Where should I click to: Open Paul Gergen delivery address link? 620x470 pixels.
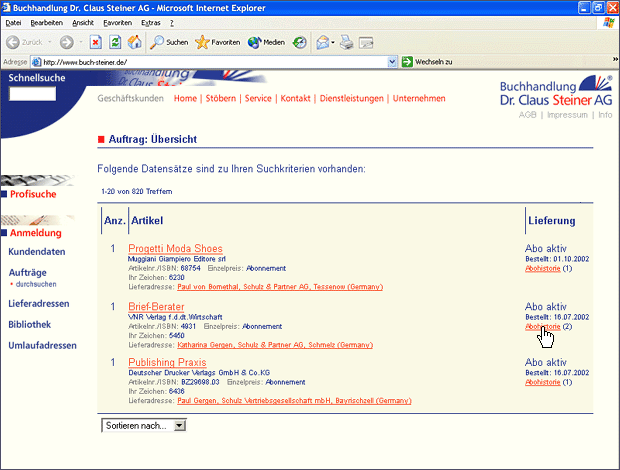pyautogui.click(x=294, y=401)
